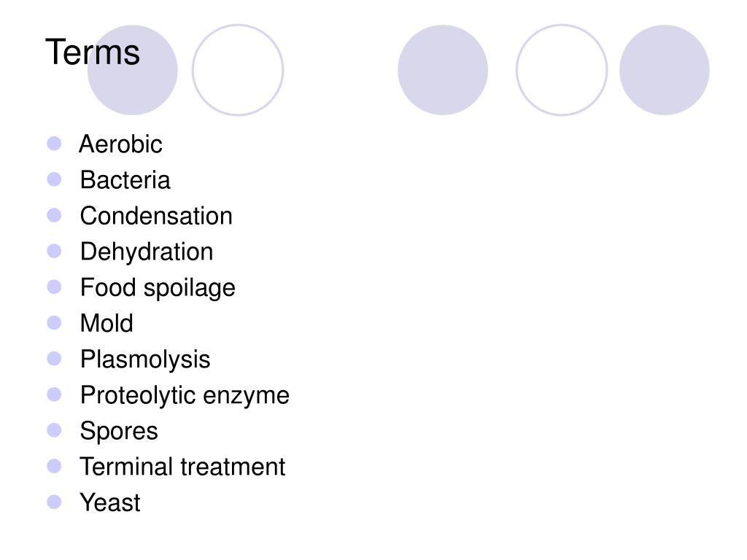
Task: Select the Spores term
Action: 119,431
